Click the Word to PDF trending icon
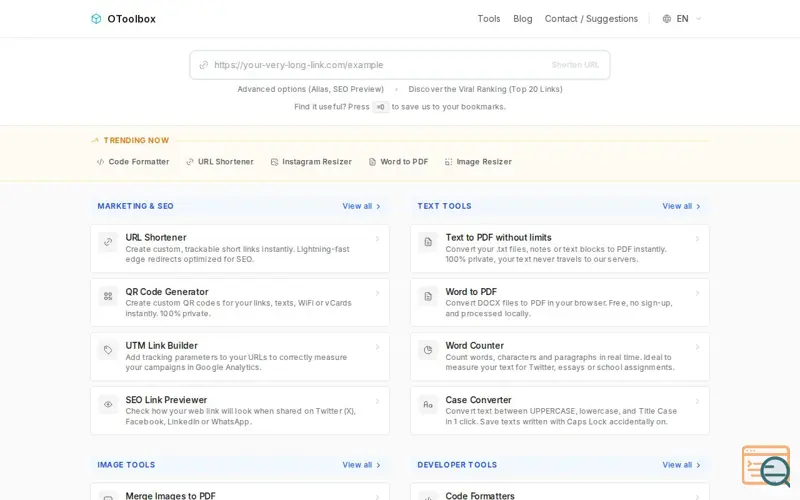Viewport: 800px width, 500px height. [x=372, y=162]
